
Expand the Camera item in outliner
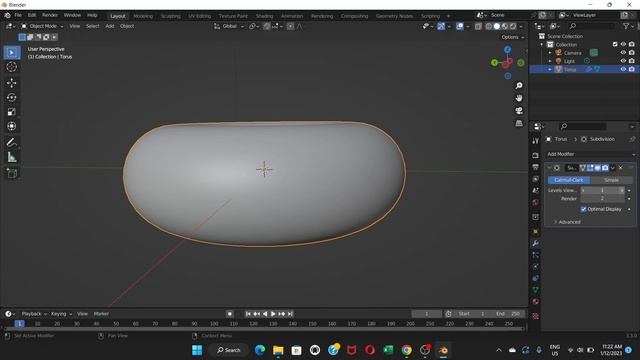[x=550, y=53]
